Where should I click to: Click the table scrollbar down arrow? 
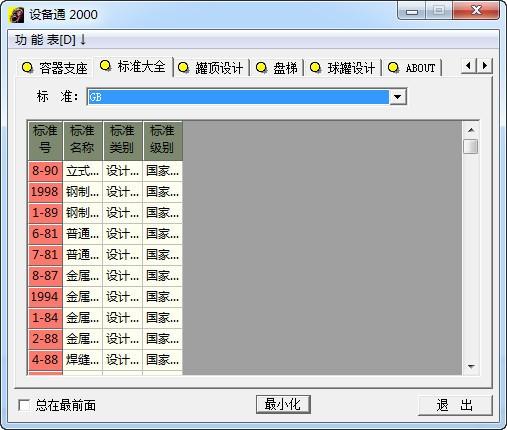(471, 367)
